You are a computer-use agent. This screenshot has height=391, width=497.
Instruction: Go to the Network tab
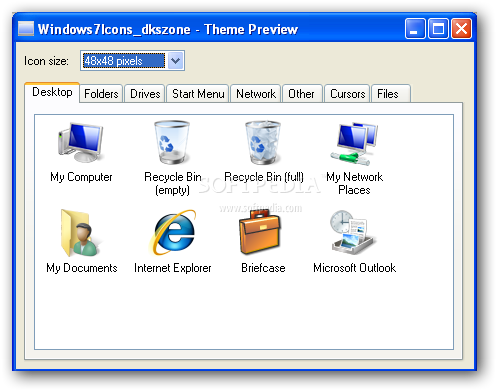pyautogui.click(x=256, y=94)
